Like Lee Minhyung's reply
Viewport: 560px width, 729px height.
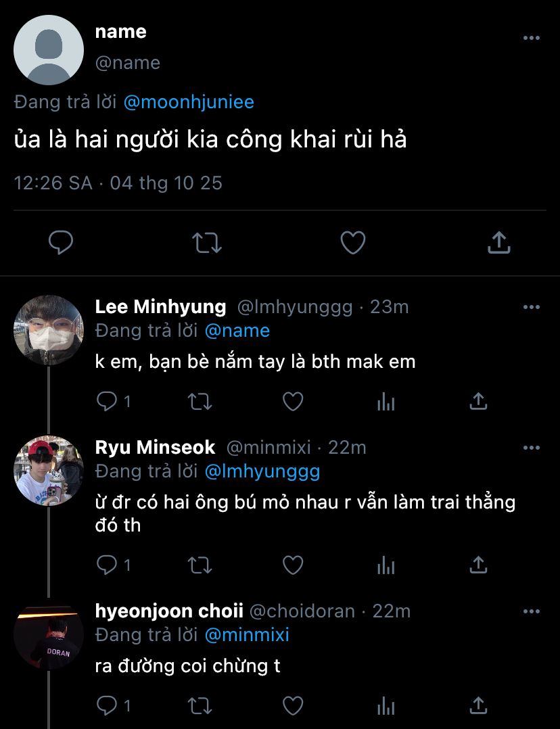point(292,402)
